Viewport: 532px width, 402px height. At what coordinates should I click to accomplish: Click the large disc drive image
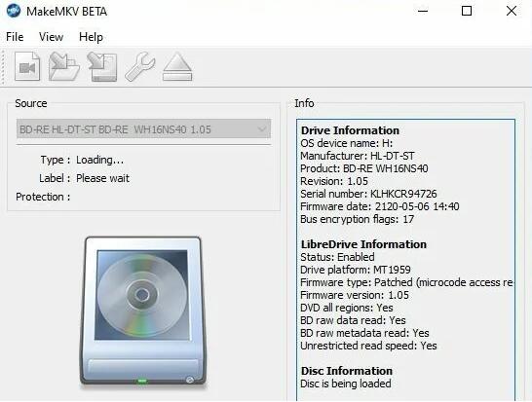coord(143,311)
